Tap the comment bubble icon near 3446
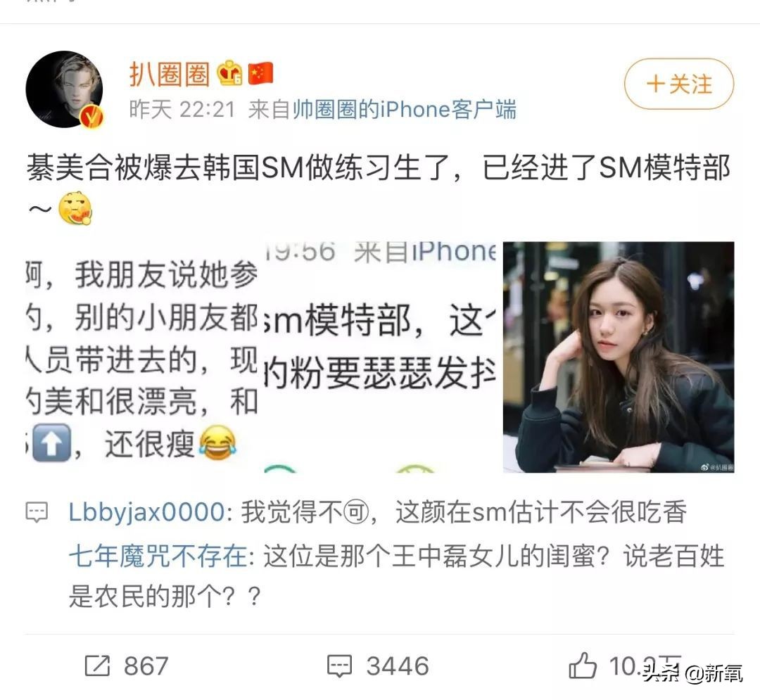This screenshot has width=760, height=700. [x=339, y=666]
